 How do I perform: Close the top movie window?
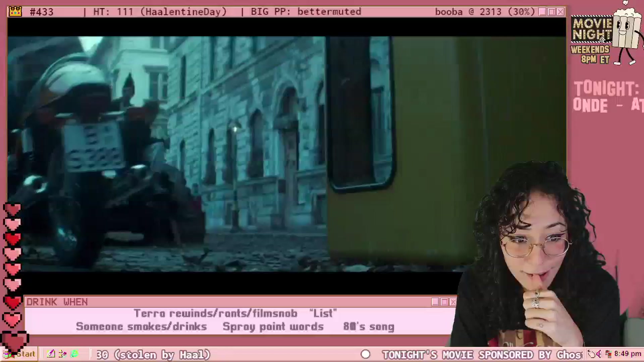coord(560,12)
